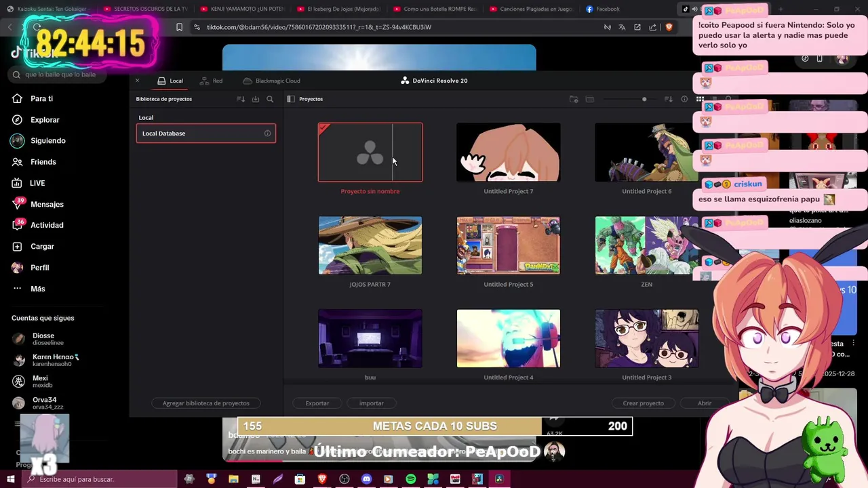This screenshot has width=868, height=488.
Task: Sort project libraries with the sort icon
Action: [x=241, y=99]
